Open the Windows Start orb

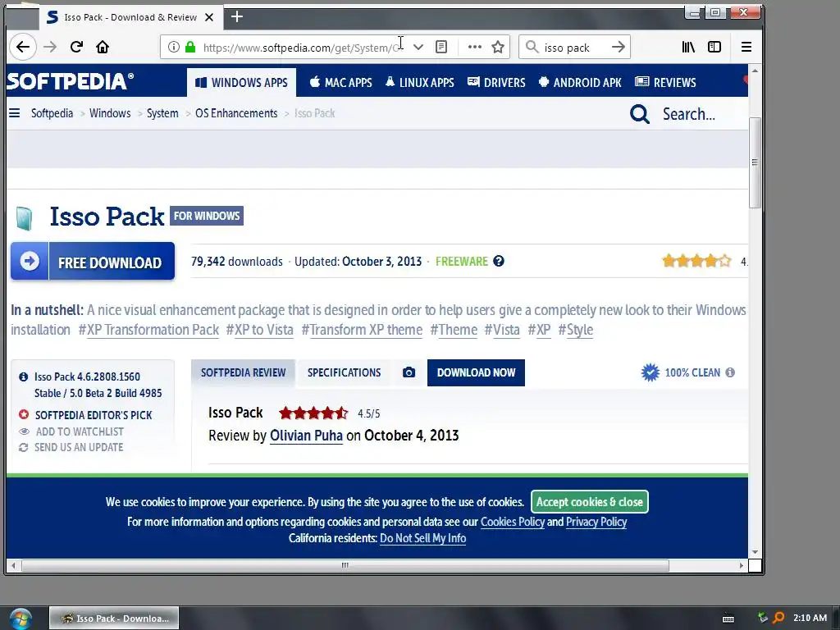pyautogui.click(x=21, y=619)
